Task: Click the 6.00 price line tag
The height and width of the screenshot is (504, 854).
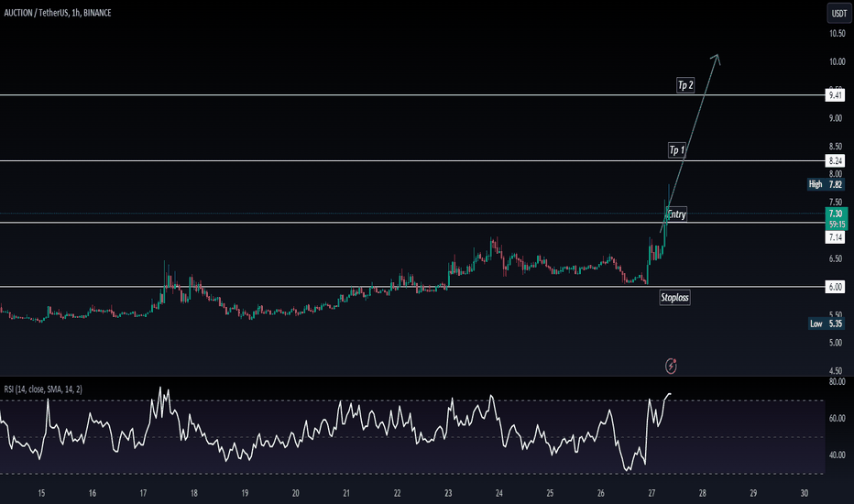Action: (836, 287)
